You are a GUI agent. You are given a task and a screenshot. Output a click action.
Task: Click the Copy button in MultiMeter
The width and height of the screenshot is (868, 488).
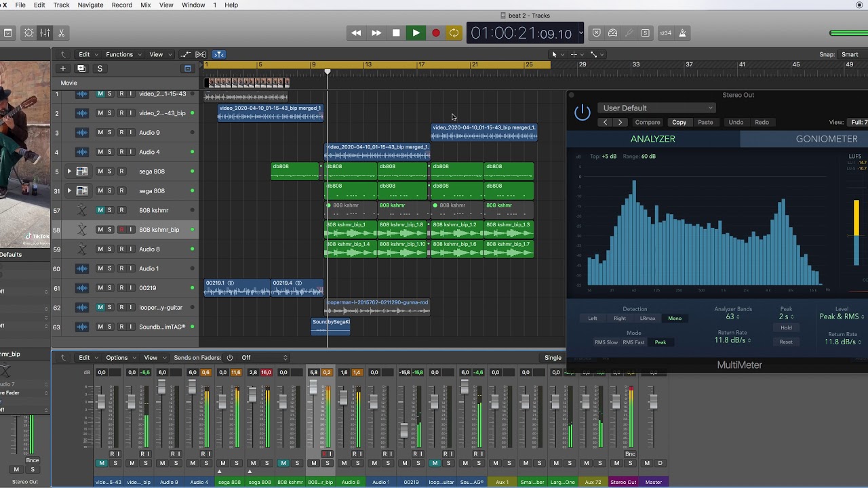coord(679,123)
